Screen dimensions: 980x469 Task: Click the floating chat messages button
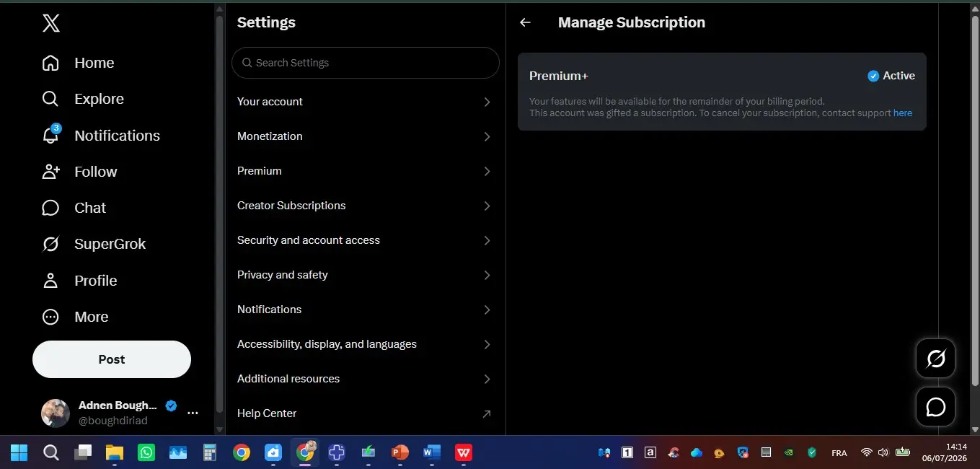point(935,407)
